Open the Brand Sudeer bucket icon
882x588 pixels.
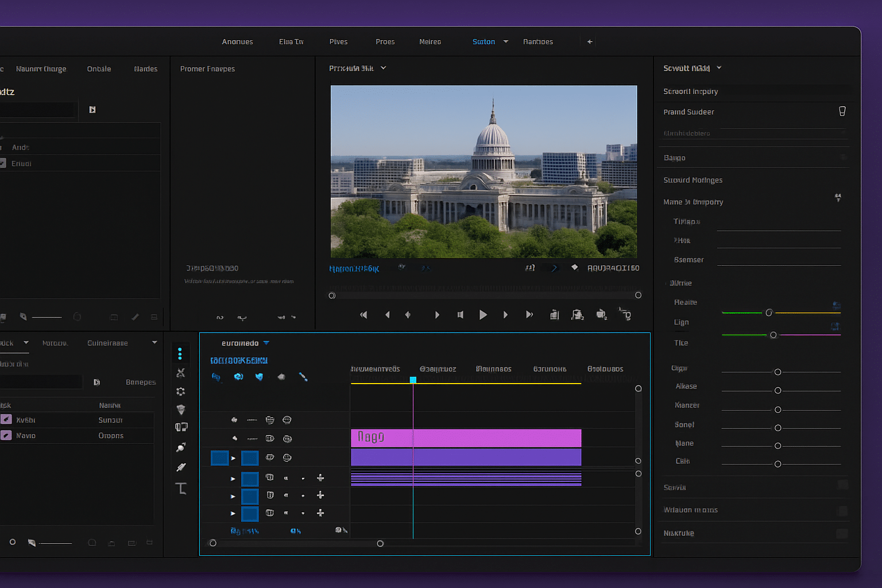tap(842, 111)
